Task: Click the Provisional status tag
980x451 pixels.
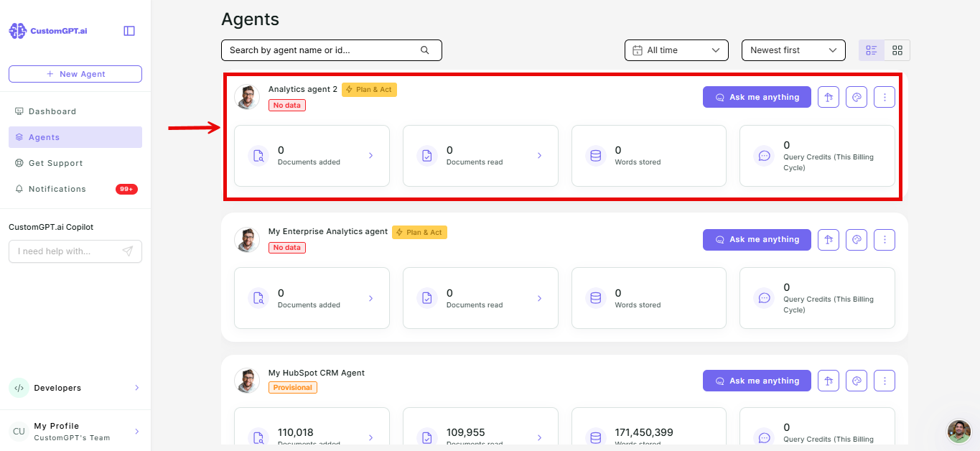Action: pos(293,388)
